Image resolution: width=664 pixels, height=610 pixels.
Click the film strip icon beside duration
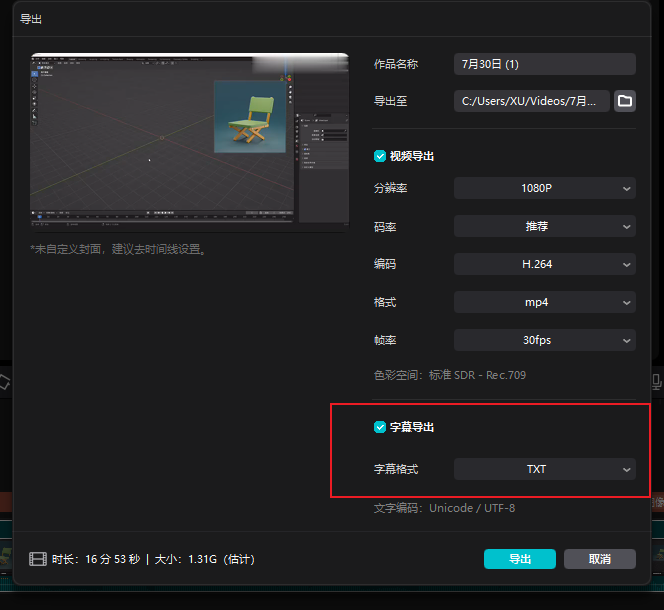(38, 559)
